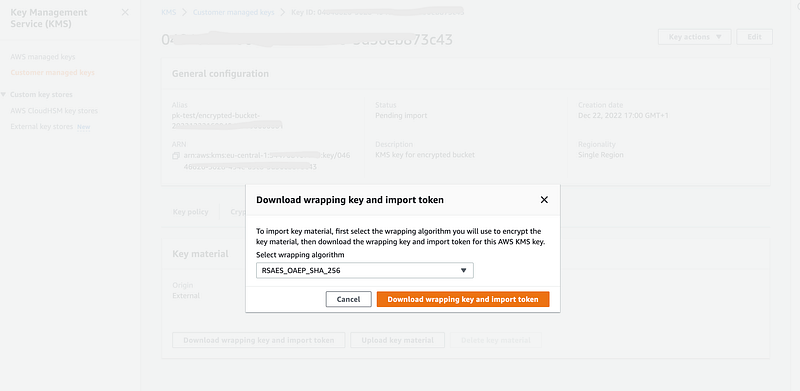Open the Key actions dropdown menu
800x391 pixels.
click(694, 37)
